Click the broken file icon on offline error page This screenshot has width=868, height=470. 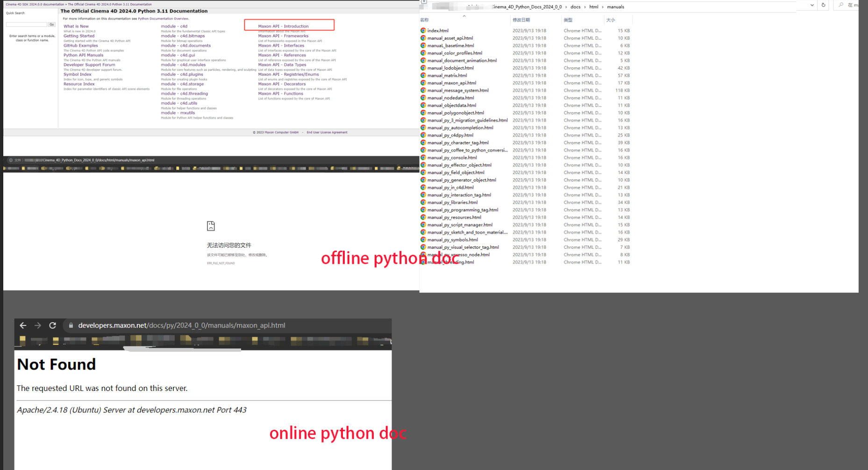point(211,226)
